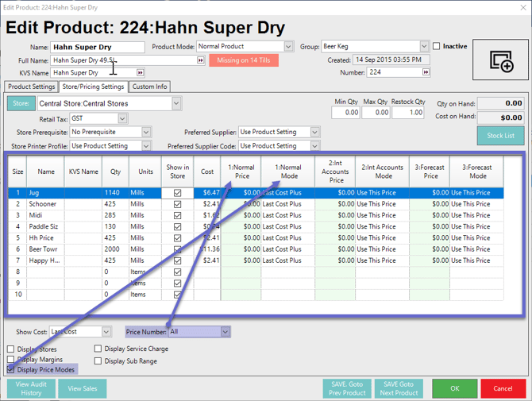Click the red Cancel button
Screen dimensions: 532x401
[x=503, y=389]
